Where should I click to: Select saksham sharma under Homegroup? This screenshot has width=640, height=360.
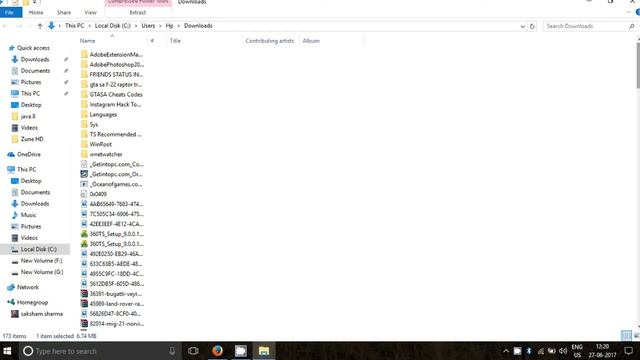(42, 314)
